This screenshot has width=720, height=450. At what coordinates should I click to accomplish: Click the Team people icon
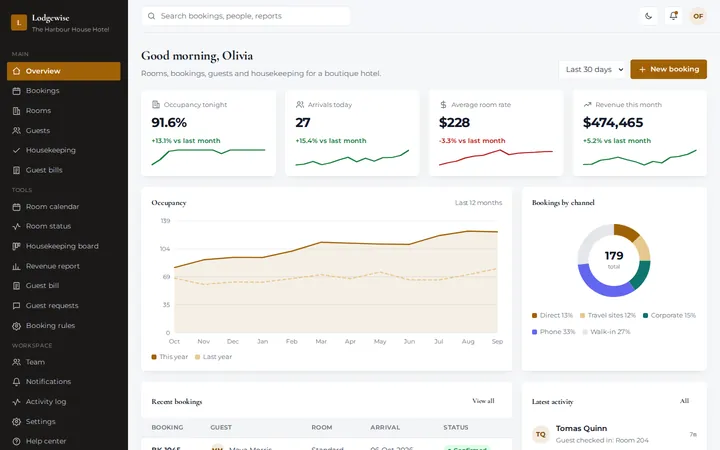pyautogui.click(x=17, y=362)
